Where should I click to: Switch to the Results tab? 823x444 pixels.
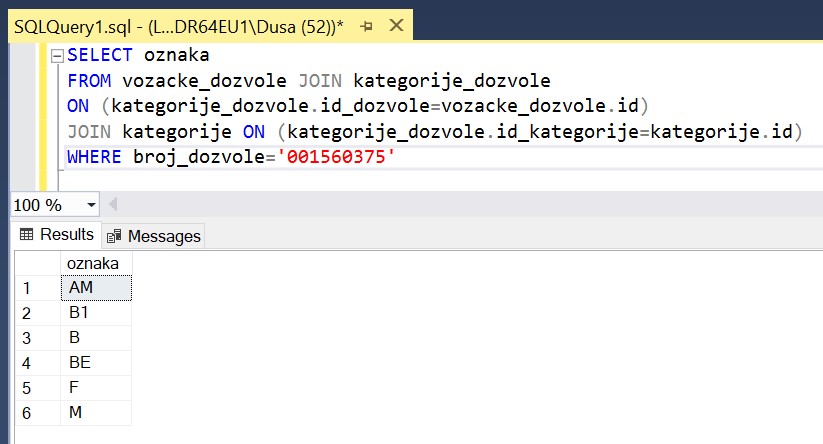pyautogui.click(x=56, y=235)
